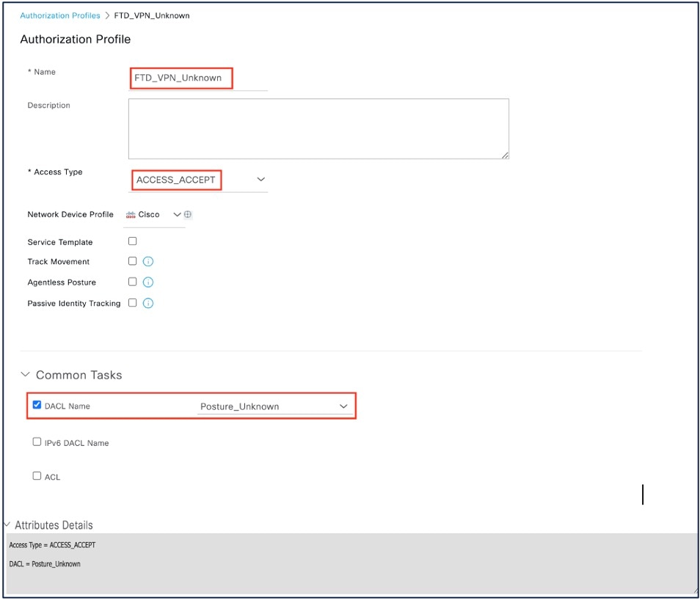Check Passive Identity Tracking box
Screen dimensions: 700x600
pos(133,302)
